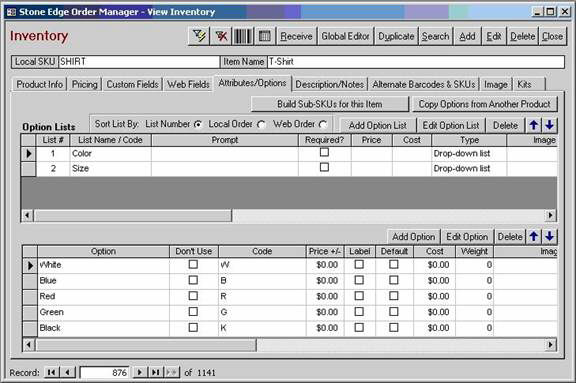
Task: Select the Size row selector
Action: click(28, 169)
